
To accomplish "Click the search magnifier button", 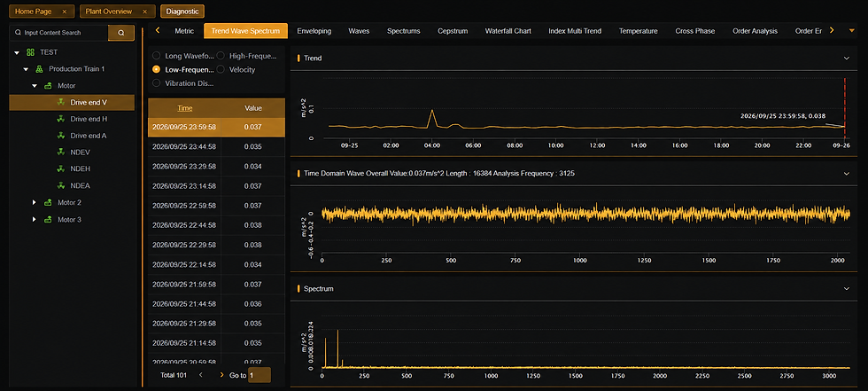I will pyautogui.click(x=121, y=33).
